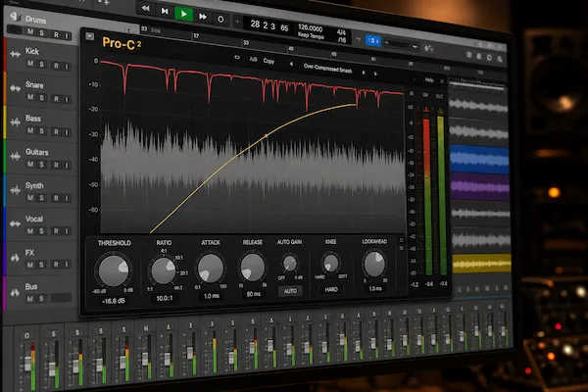
Task: Click the Bus track icon
Action: coord(15,292)
